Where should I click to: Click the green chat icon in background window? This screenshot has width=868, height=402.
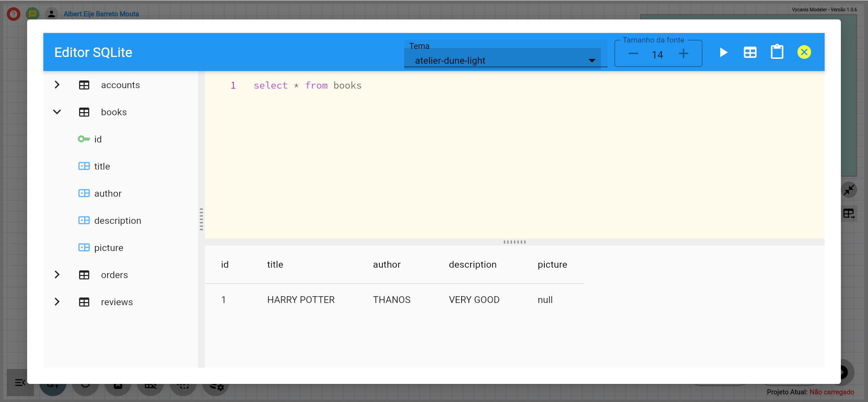point(33,14)
